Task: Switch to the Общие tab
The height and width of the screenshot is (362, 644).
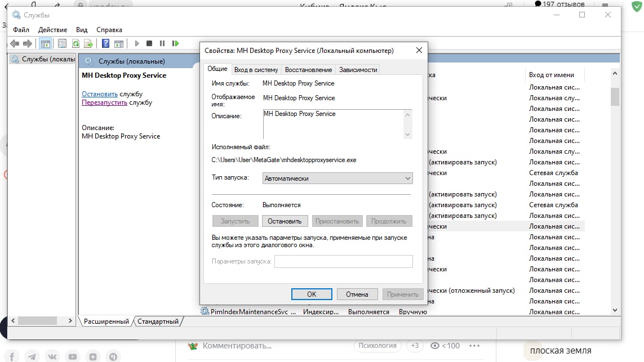Action: pyautogui.click(x=217, y=69)
